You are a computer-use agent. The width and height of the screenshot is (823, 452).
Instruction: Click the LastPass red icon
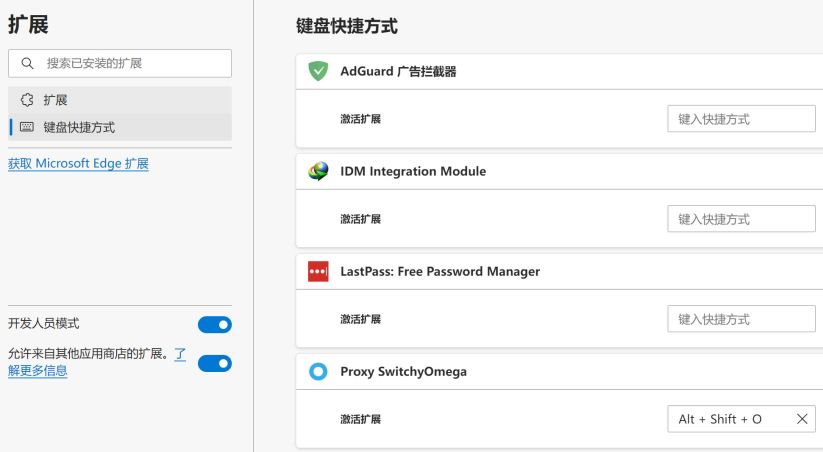(318, 271)
